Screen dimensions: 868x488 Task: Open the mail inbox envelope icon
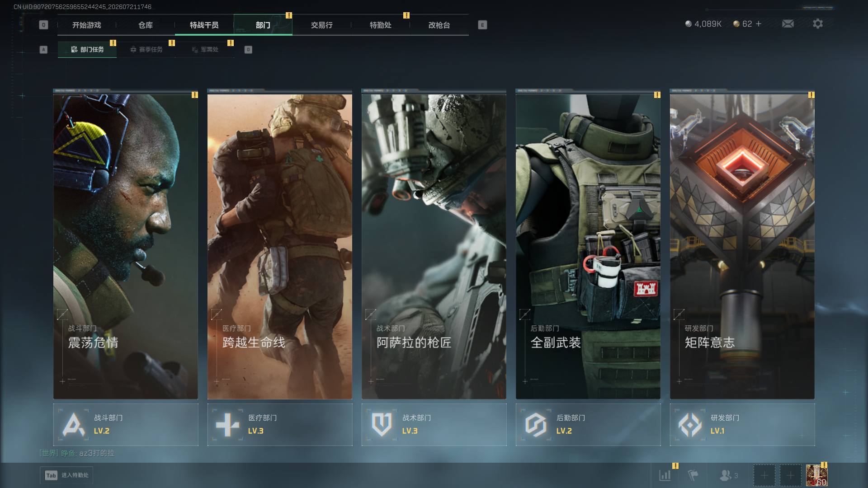788,23
